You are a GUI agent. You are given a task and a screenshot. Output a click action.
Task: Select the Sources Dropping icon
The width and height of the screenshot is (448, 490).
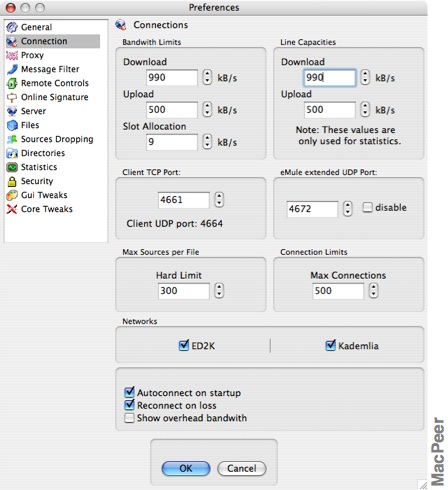pyautogui.click(x=12, y=139)
